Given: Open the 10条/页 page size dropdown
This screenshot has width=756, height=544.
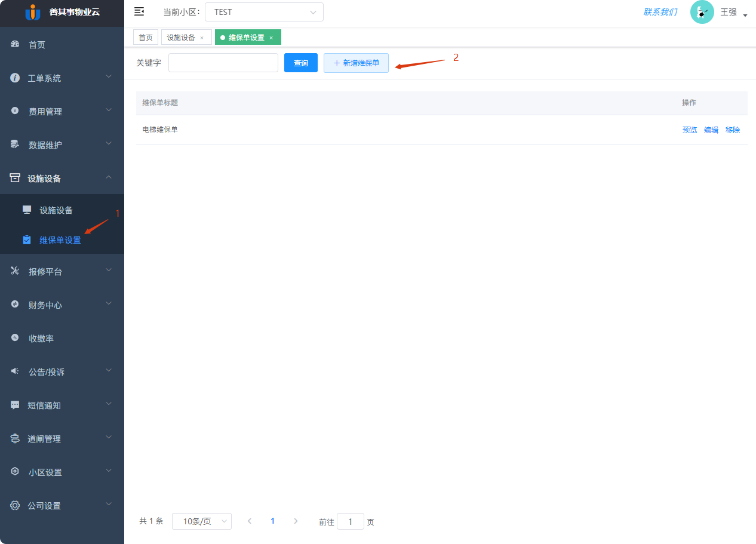Looking at the screenshot, I should click(201, 521).
